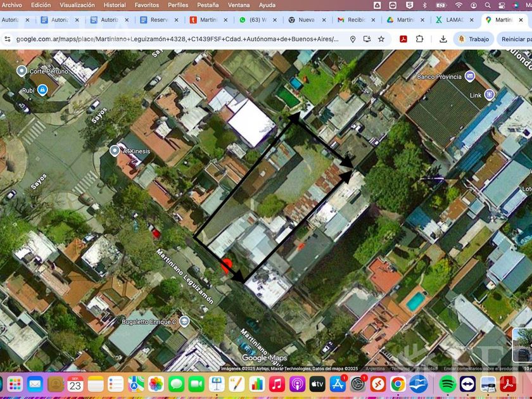
Task: Click the address bar URL field
Action: click(x=177, y=39)
